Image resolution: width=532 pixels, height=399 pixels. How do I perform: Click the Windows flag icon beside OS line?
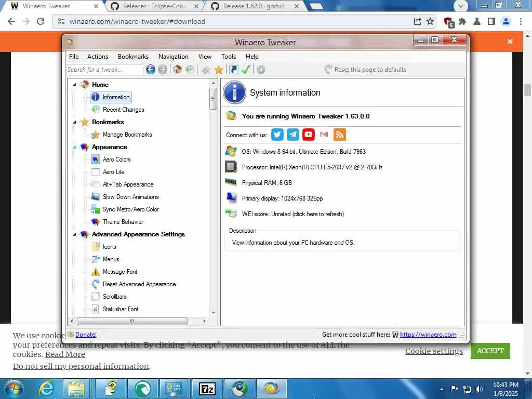click(x=231, y=151)
